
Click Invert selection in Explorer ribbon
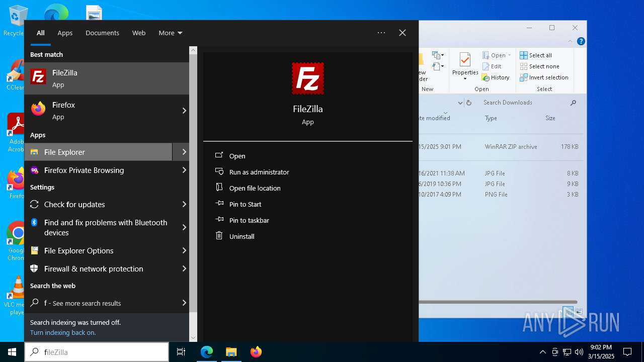point(544,77)
